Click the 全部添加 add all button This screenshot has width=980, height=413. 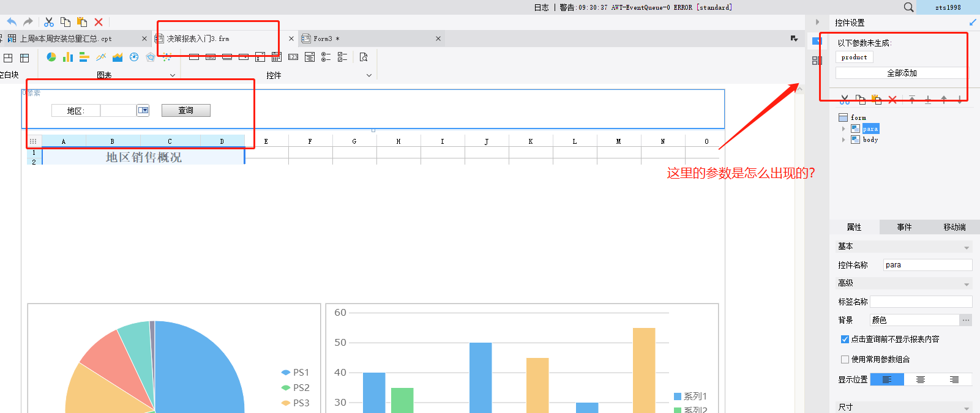pyautogui.click(x=902, y=73)
